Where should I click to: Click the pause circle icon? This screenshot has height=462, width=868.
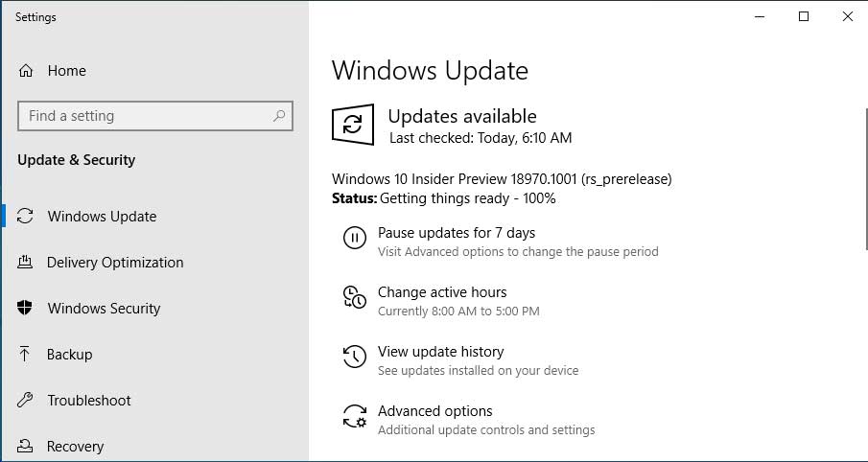[354, 238]
